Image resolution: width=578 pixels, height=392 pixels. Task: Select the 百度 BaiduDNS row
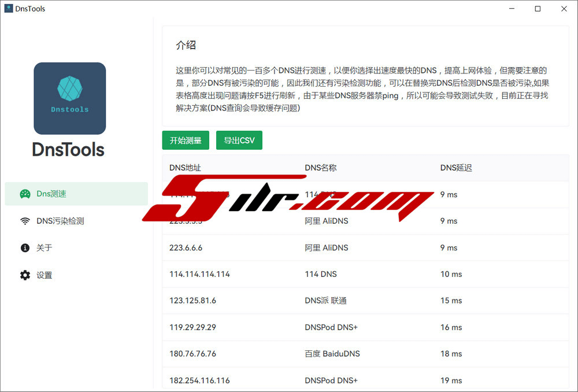[x=365, y=353]
